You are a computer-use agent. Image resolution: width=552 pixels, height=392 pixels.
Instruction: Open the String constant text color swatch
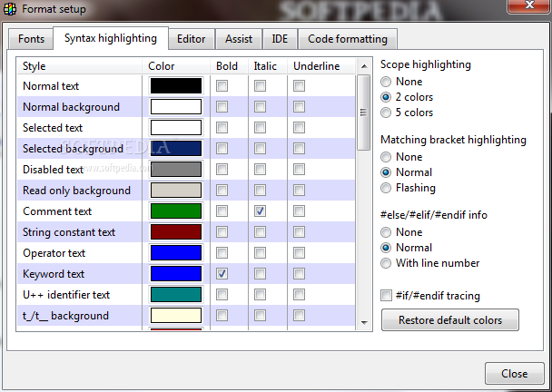(x=176, y=232)
